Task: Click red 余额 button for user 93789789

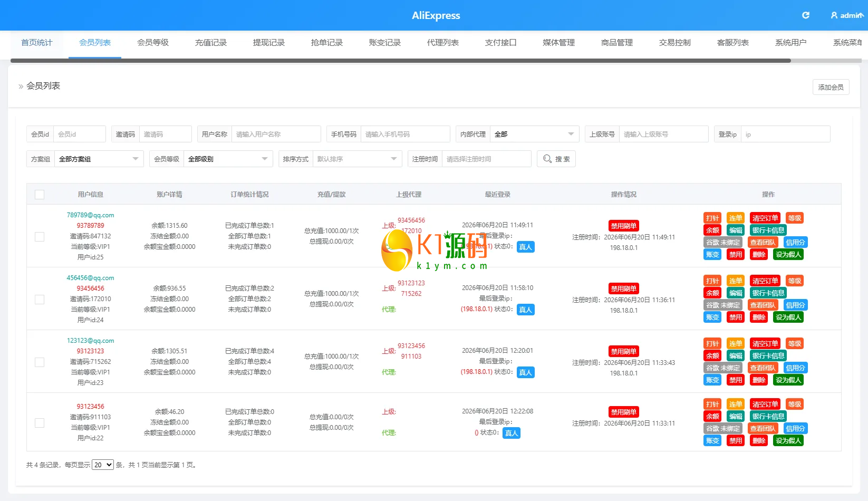Action: click(712, 230)
